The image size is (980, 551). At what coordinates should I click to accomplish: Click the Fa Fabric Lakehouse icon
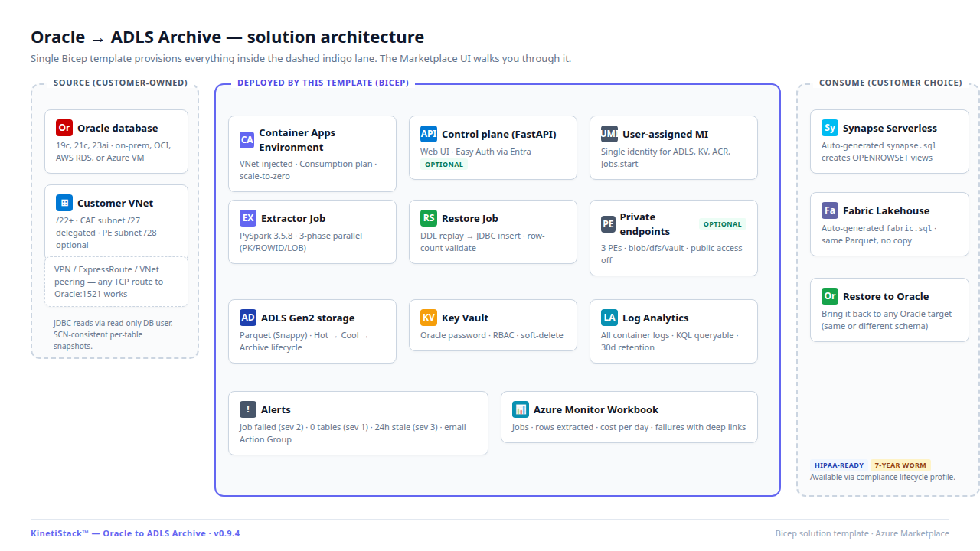830,210
